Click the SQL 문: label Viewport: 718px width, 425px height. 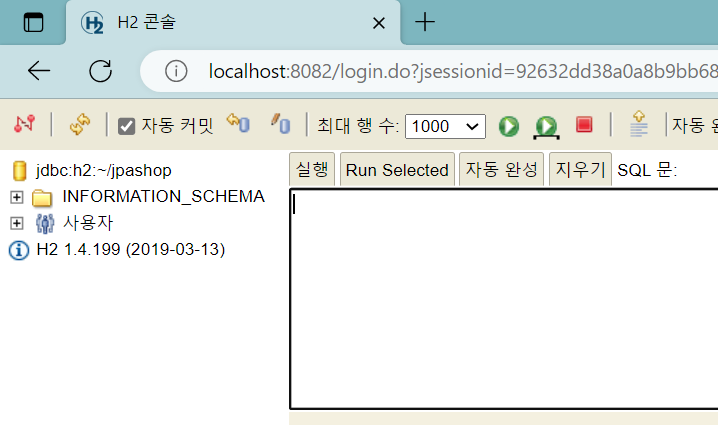point(647,170)
